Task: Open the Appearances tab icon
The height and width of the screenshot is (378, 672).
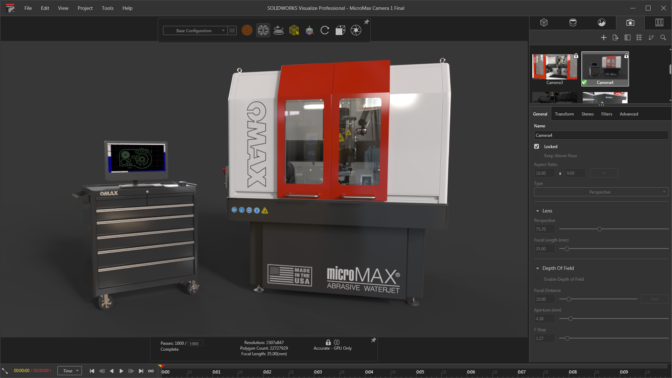Action: pyautogui.click(x=573, y=23)
